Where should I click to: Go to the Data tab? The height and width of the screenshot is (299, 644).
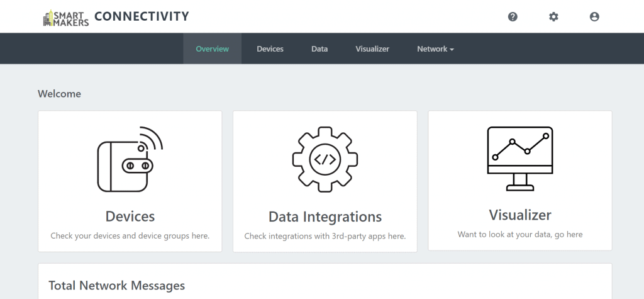click(x=319, y=48)
